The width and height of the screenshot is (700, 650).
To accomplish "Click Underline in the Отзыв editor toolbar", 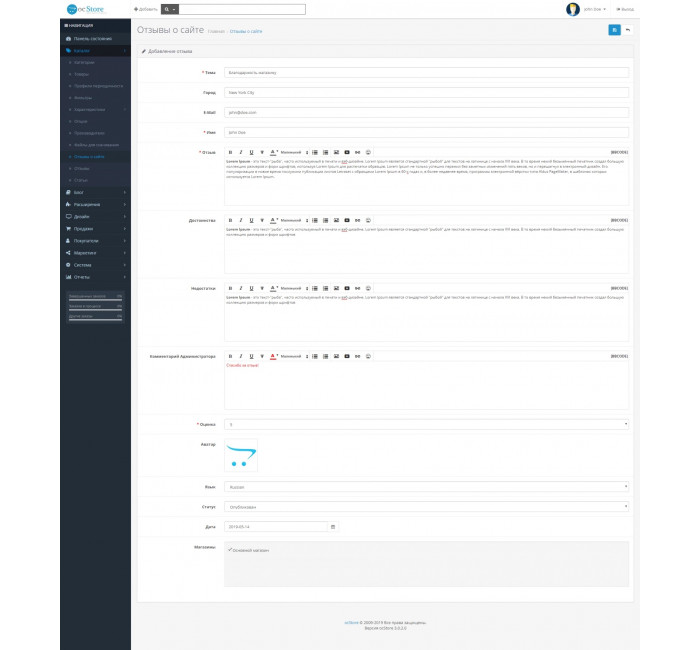I will point(251,152).
